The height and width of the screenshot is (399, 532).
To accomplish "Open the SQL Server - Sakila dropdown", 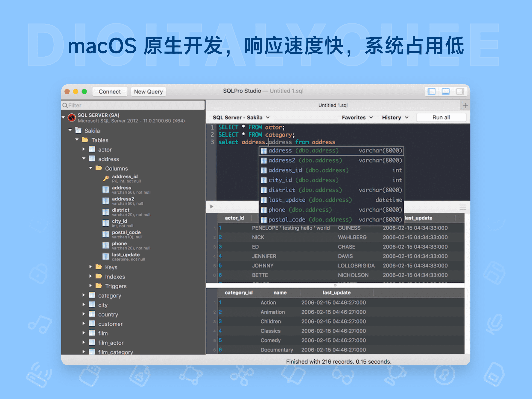I will (241, 118).
